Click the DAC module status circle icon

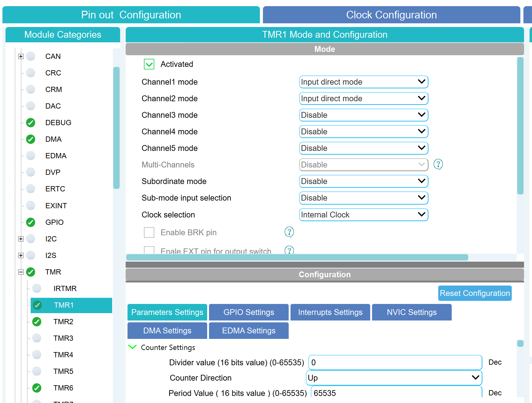click(x=31, y=106)
